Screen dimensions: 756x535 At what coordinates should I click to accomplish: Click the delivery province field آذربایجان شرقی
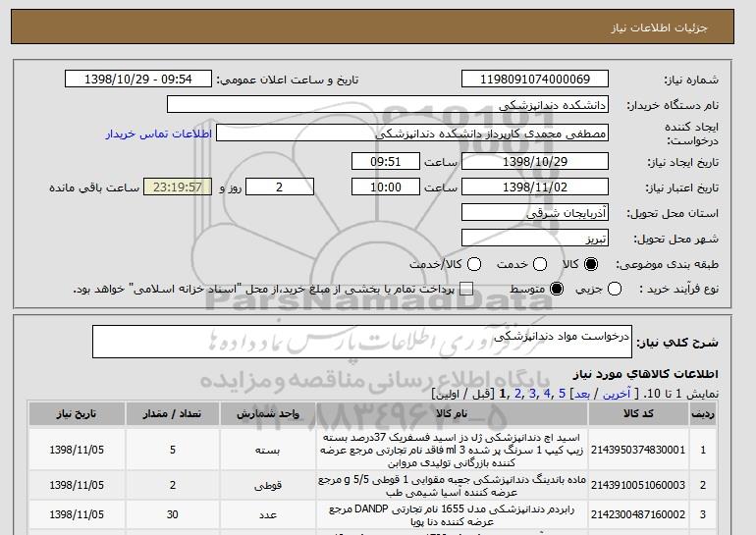[x=535, y=213]
